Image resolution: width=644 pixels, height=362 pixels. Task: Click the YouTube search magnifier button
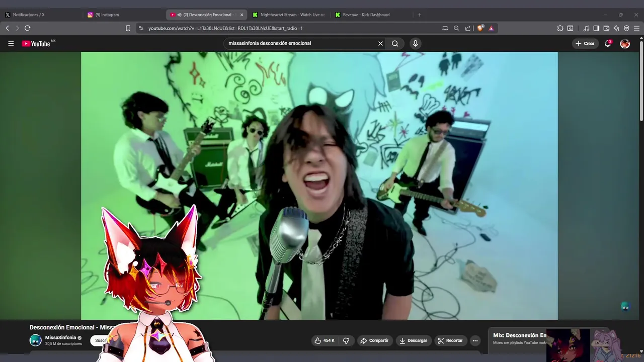395,43
